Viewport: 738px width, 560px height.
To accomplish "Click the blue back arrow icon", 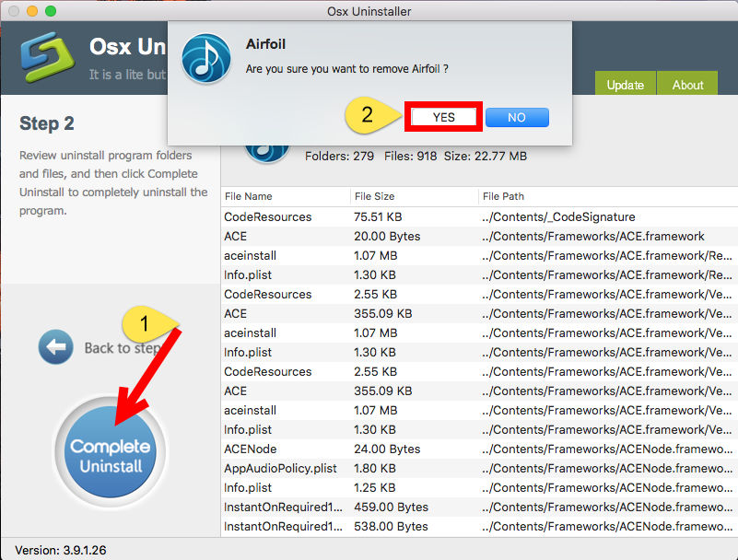I will pos(55,347).
